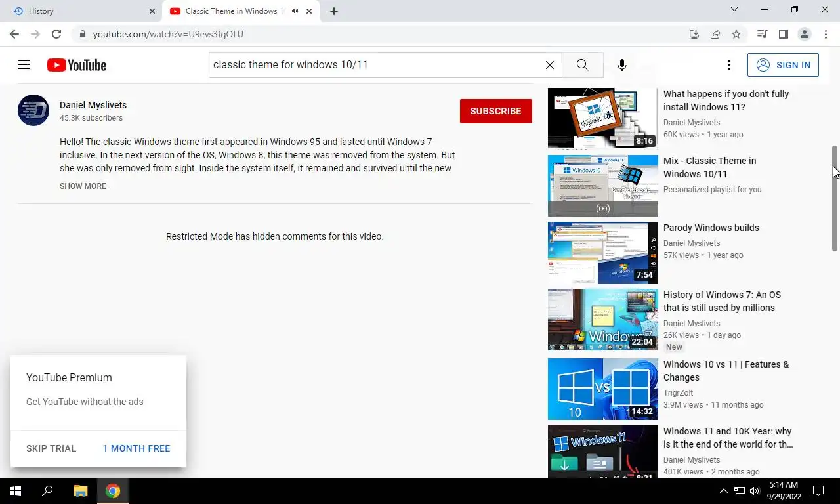840x504 pixels.
Task: View site information lock icon
Action: 82,34
